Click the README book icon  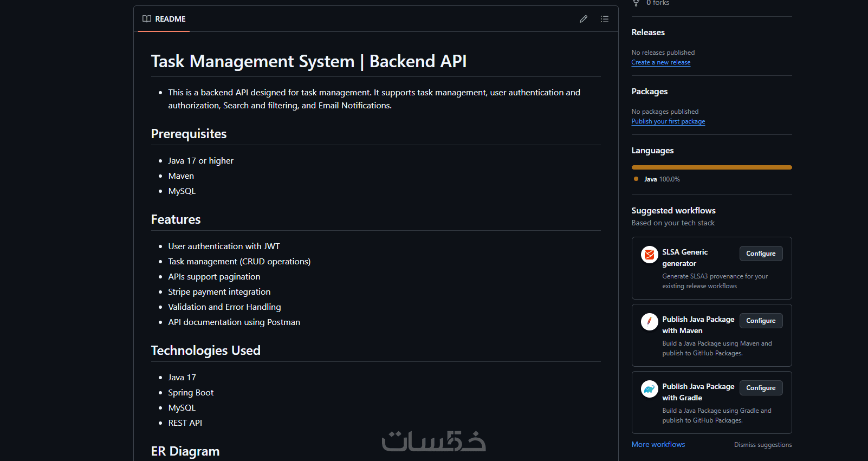147,19
